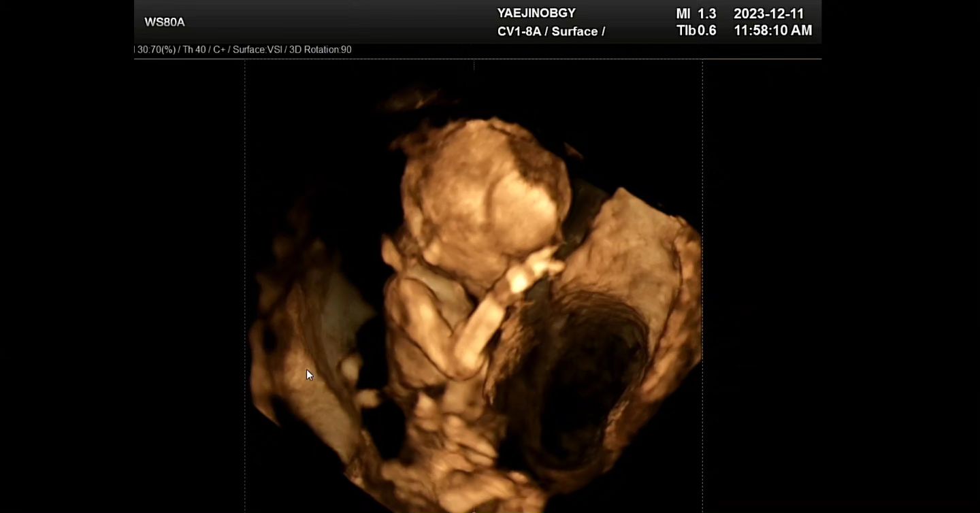The image size is (980, 513).
Task: Click the Surface:VSI render setting text
Action: click(257, 50)
